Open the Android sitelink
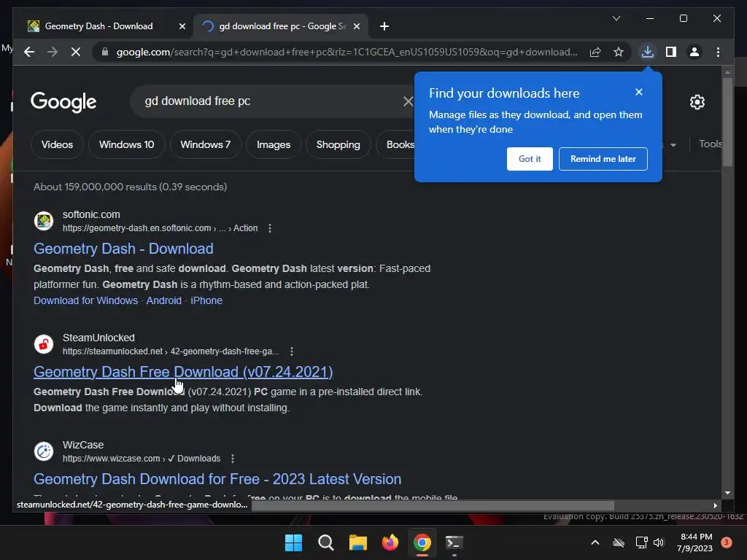 point(164,300)
